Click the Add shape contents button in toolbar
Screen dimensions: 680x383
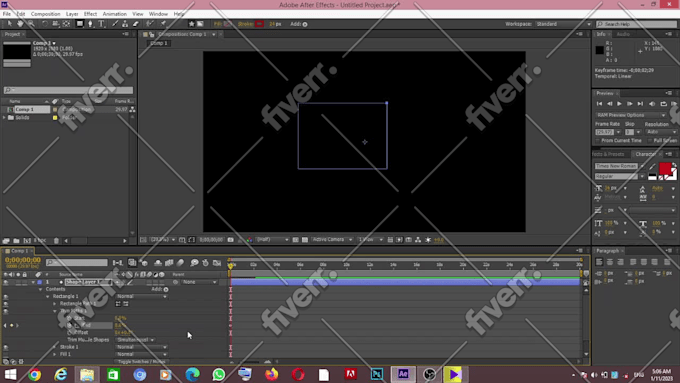coord(305,24)
